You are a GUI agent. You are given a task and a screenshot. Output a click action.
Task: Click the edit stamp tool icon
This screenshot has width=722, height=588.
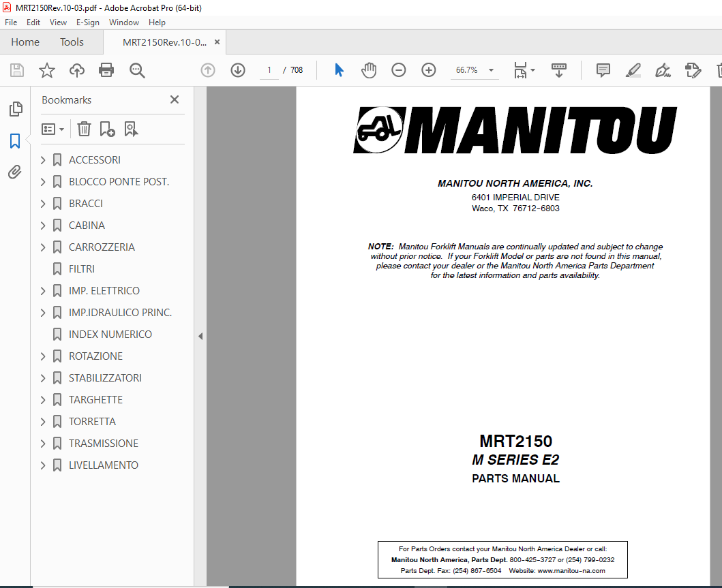(x=693, y=70)
